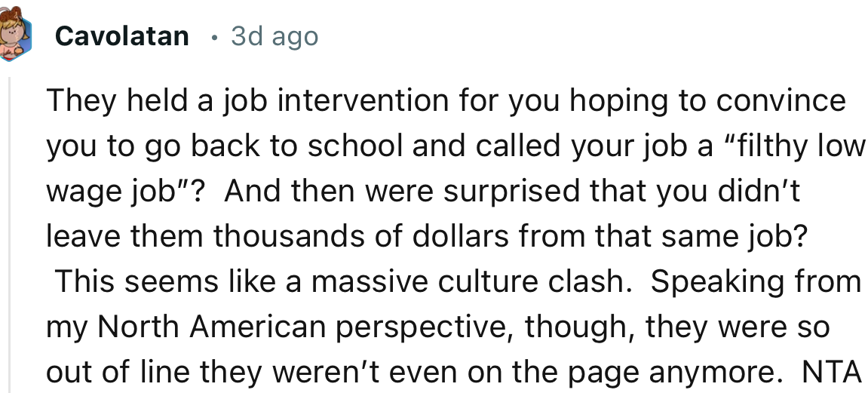
Task: Click the dot separator before the timestamp
Action: pyautogui.click(x=213, y=36)
